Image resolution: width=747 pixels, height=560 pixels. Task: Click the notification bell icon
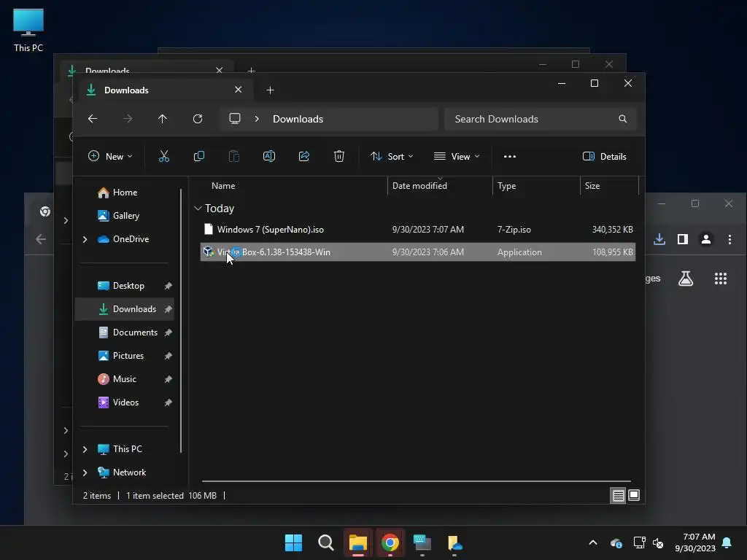727,542
